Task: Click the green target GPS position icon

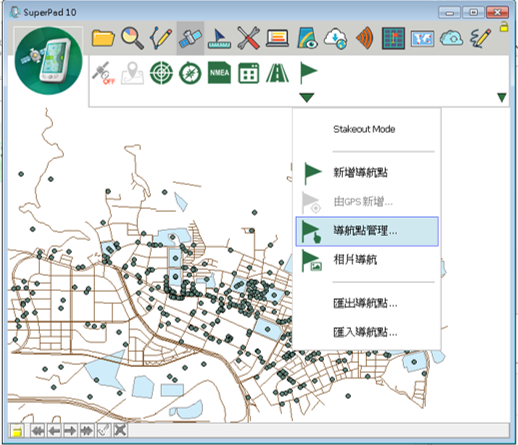Action: point(161,73)
